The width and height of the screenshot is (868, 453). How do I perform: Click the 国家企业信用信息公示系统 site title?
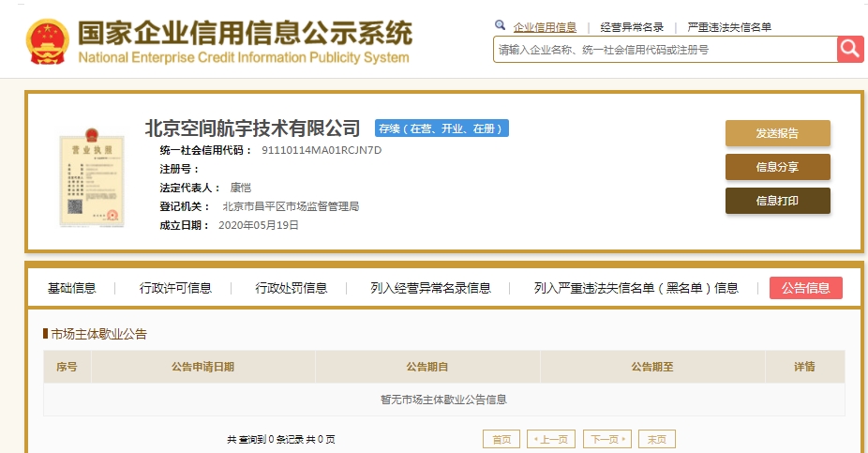246,33
